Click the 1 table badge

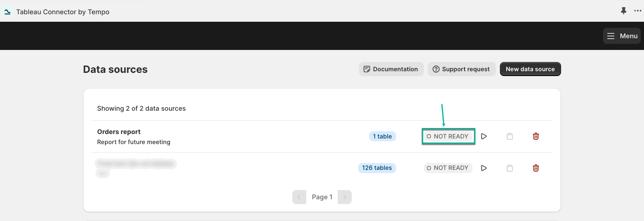[x=382, y=136]
